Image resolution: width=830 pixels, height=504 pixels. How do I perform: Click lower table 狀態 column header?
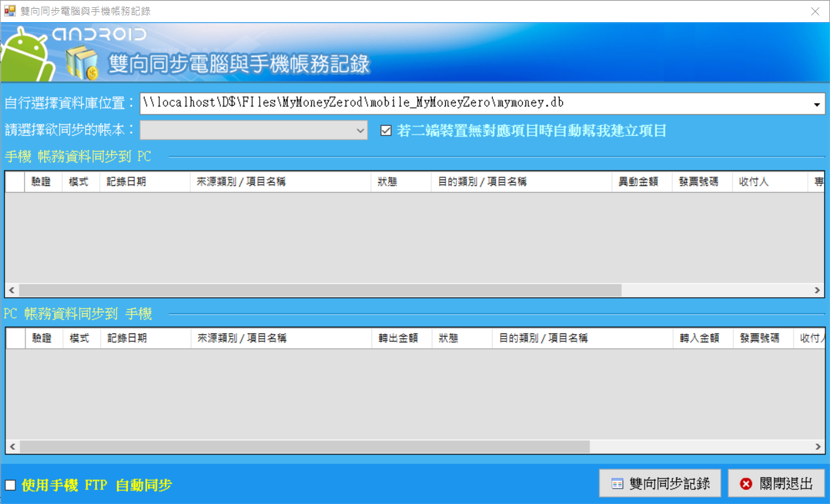(x=462, y=339)
